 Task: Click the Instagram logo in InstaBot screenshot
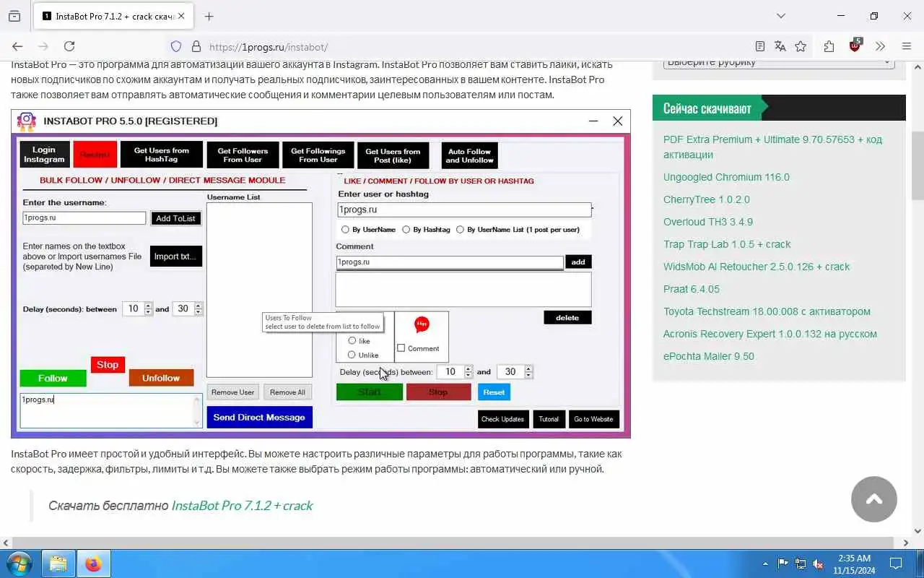[27, 121]
